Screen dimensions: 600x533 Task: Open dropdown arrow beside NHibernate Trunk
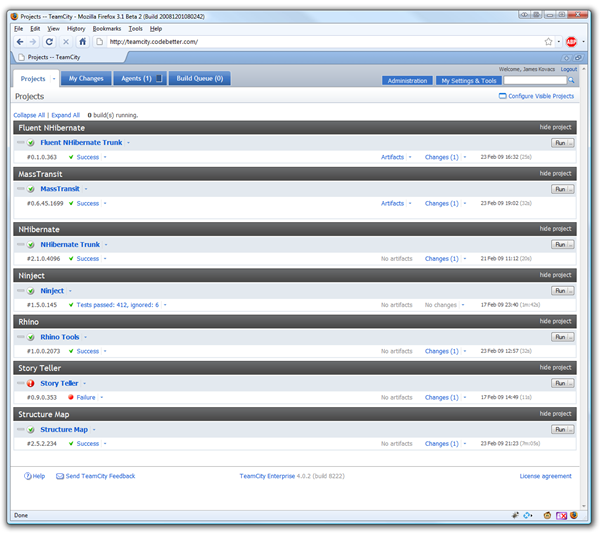[106, 245]
